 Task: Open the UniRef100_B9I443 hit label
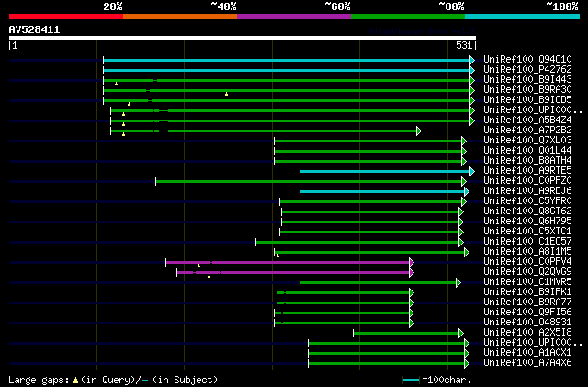pyautogui.click(x=527, y=79)
